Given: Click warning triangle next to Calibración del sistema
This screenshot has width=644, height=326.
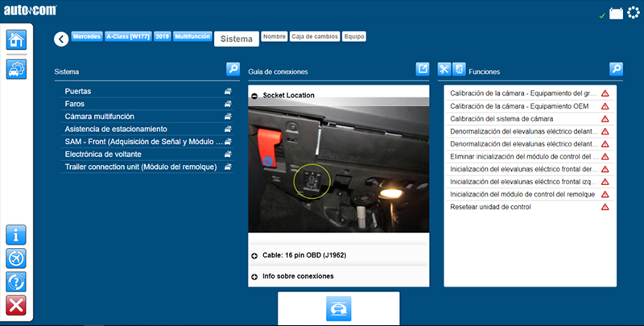Looking at the screenshot, I should [x=605, y=118].
